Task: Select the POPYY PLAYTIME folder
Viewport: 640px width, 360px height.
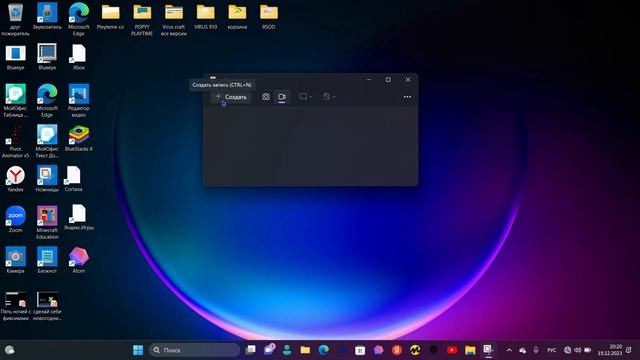Action: click(x=142, y=19)
